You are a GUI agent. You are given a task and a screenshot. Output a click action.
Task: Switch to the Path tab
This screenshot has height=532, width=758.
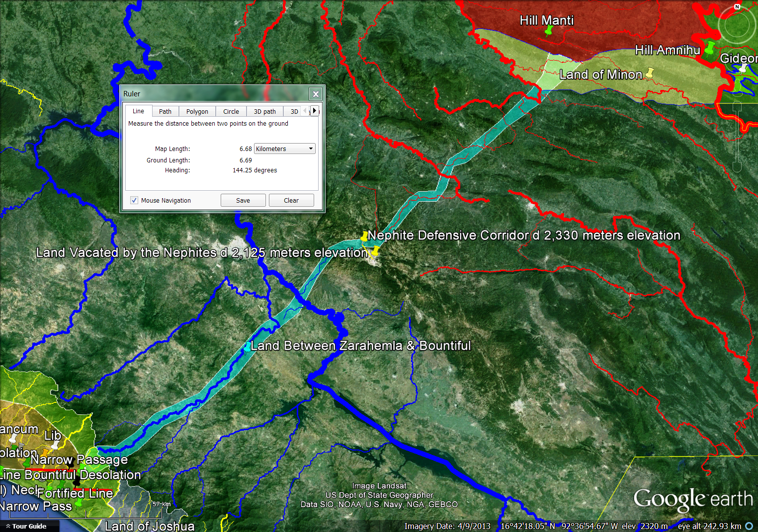click(165, 112)
